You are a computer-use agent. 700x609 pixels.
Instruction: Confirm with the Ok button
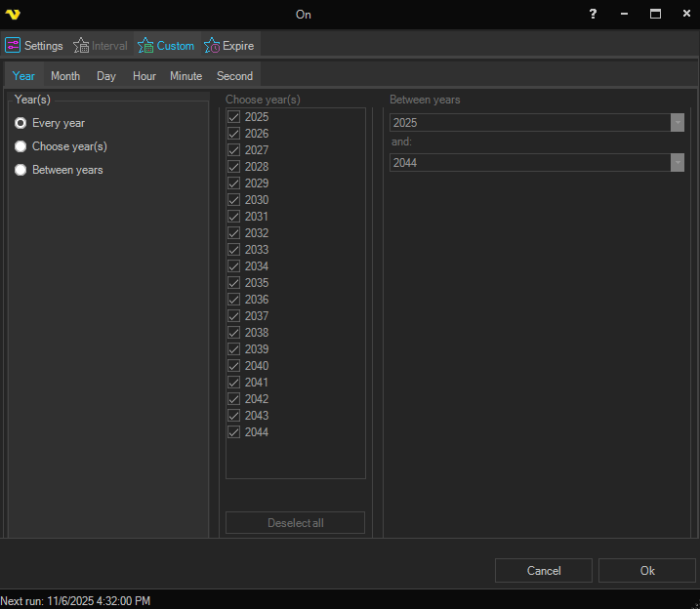pyautogui.click(x=647, y=571)
